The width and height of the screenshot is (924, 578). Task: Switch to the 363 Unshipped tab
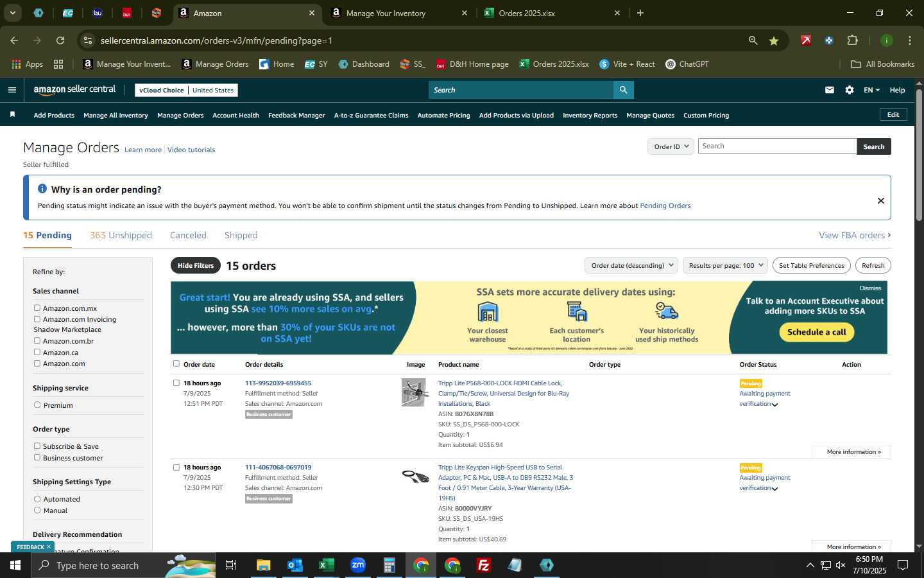coord(121,235)
